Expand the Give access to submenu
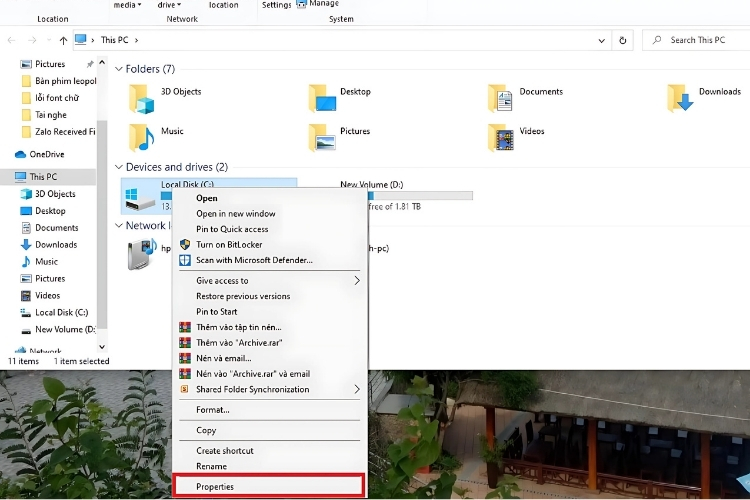 click(357, 281)
